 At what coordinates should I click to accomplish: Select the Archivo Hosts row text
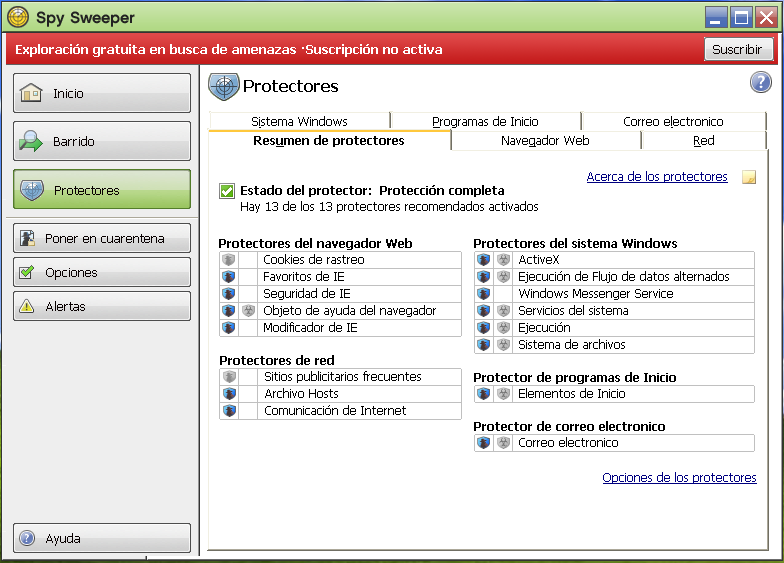tap(301, 394)
